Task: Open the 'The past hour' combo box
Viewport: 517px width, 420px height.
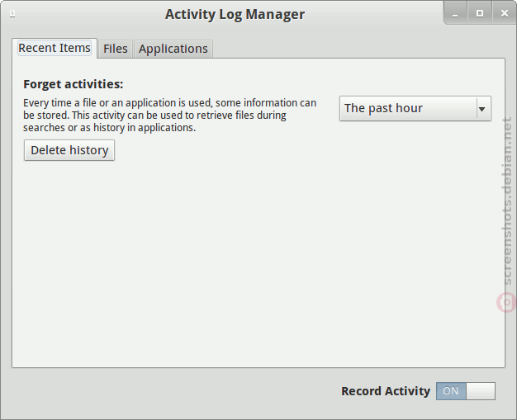Action: 415,108
